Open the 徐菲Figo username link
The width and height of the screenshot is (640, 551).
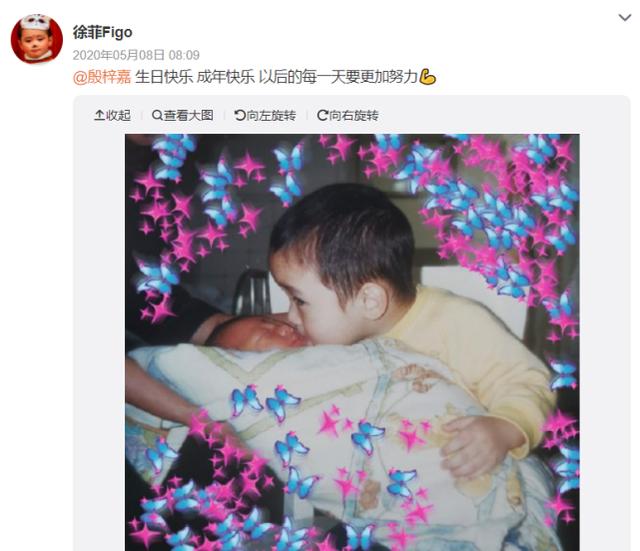click(x=102, y=32)
